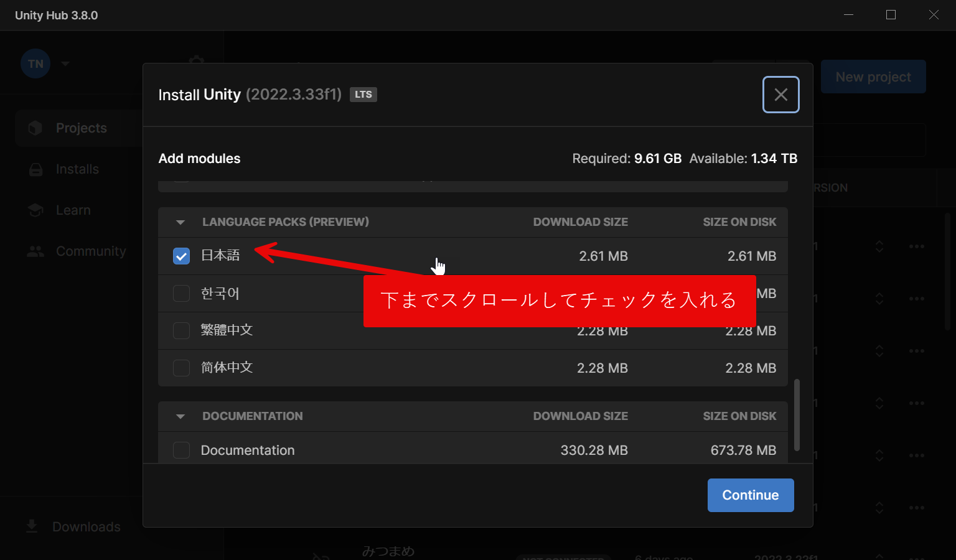
Task: Uncheck the 日本語 language pack checkbox
Action: point(181,256)
